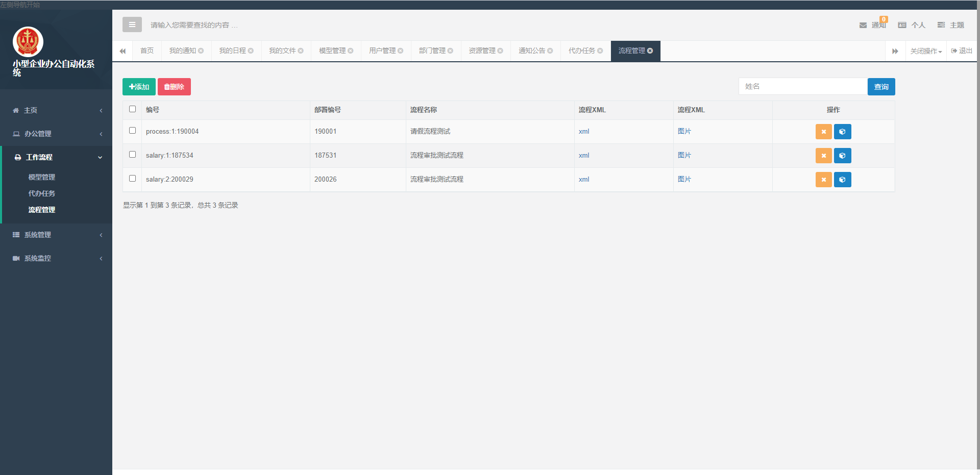Switch to the 首页 tab
This screenshot has width=980, height=475.
147,51
